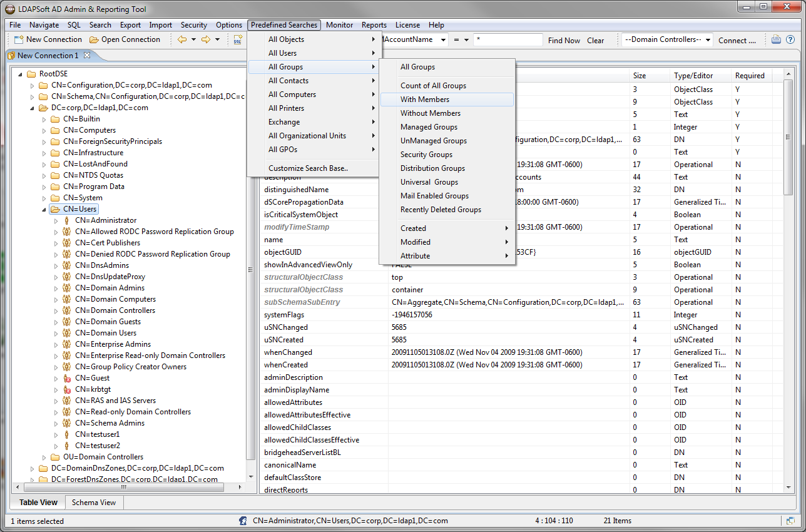Click the CN=Administrator user icon
The width and height of the screenshot is (806, 532).
[x=66, y=220]
